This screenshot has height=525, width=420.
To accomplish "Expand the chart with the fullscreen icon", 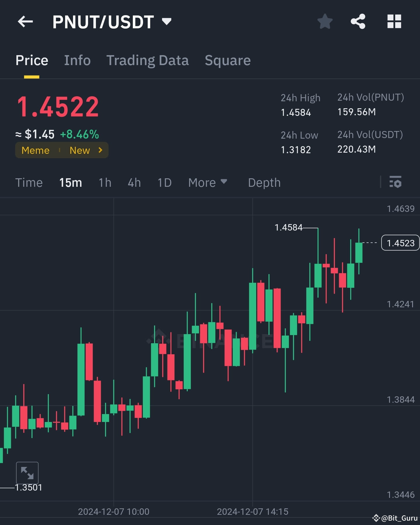I will (27, 473).
